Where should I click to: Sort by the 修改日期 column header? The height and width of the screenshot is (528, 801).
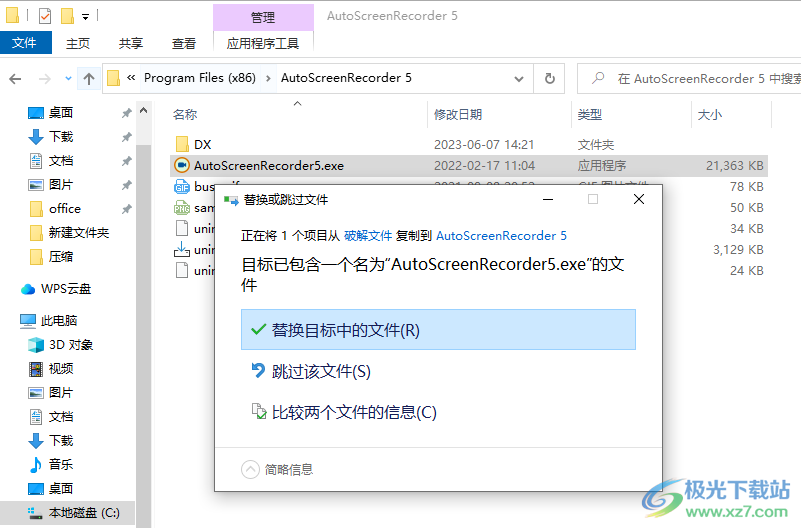pos(458,114)
